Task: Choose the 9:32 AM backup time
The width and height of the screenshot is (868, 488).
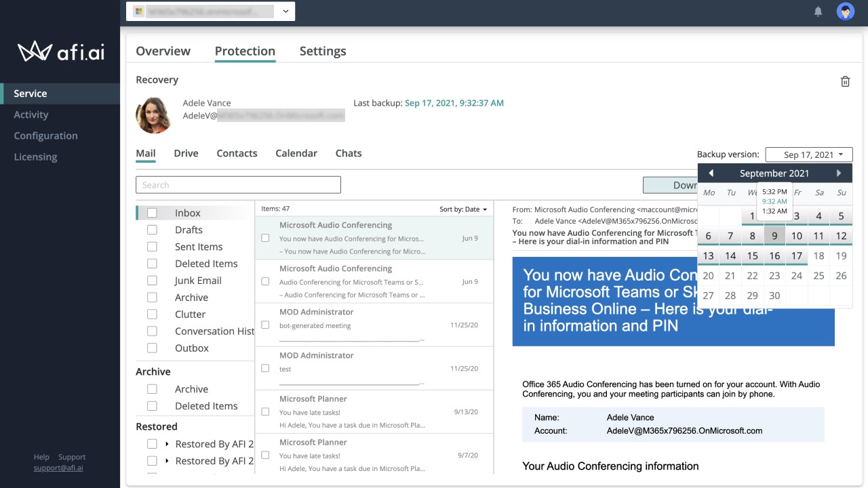Action: pos(774,201)
